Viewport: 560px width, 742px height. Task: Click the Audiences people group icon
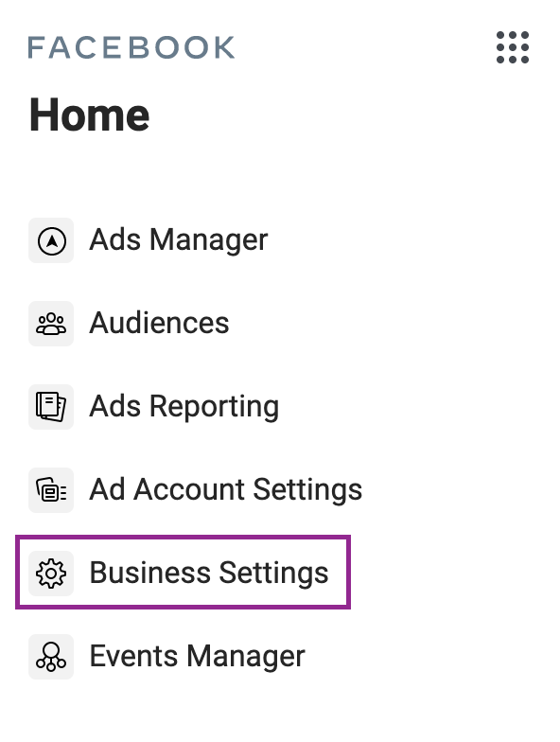coord(51,324)
